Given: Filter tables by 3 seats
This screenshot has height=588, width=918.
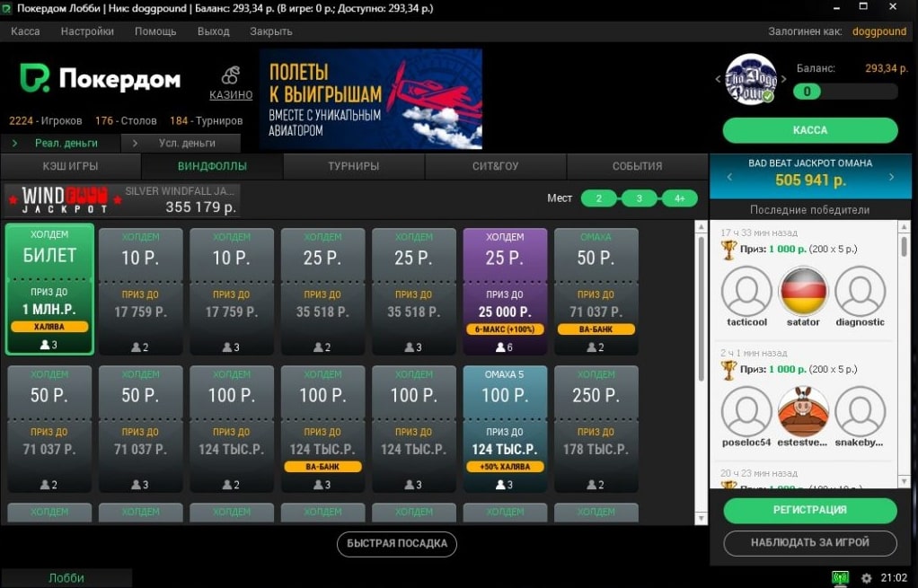Looking at the screenshot, I should (639, 198).
